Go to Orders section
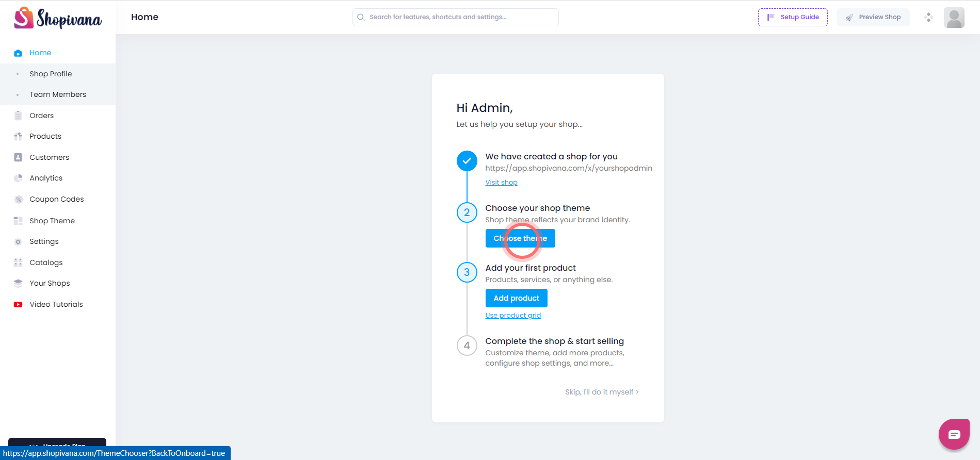The height and width of the screenshot is (460, 980). (42, 116)
